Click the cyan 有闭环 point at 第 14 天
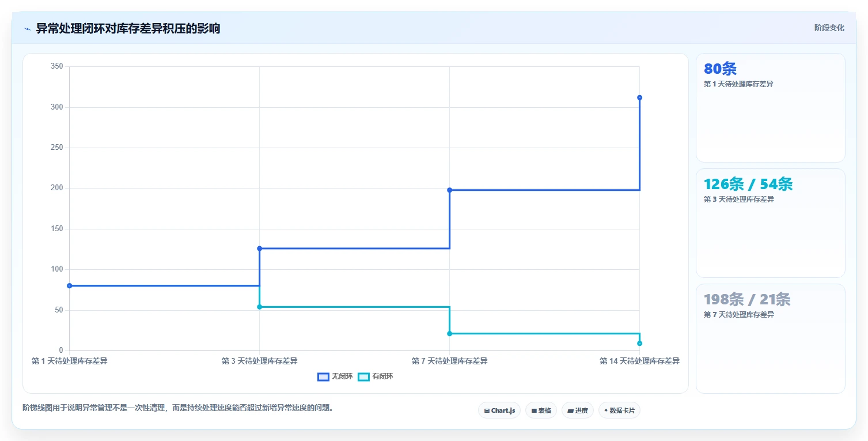This screenshot has height=441, width=868. [639, 344]
